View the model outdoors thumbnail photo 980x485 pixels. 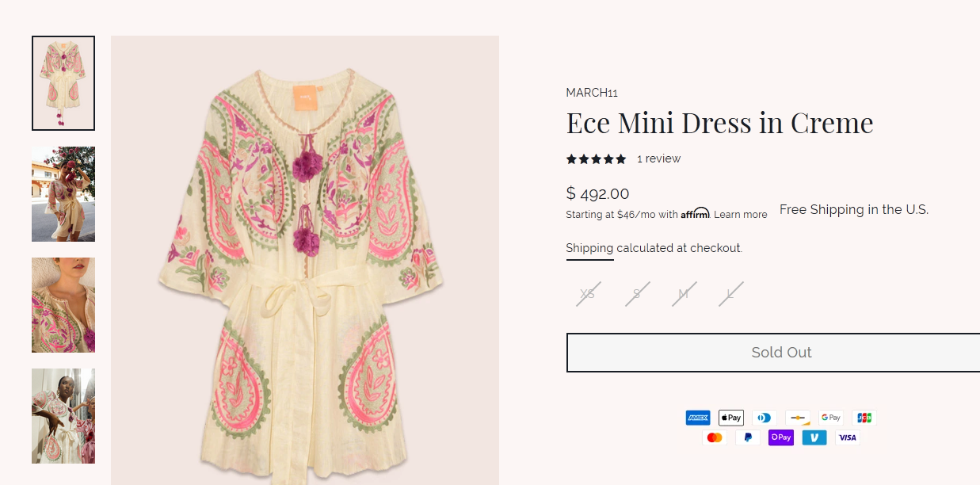coord(63,194)
